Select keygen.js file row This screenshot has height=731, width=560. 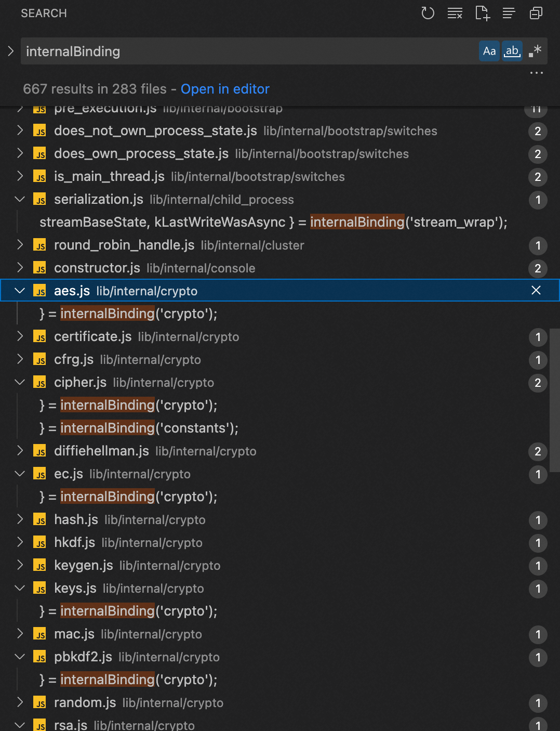(x=280, y=565)
